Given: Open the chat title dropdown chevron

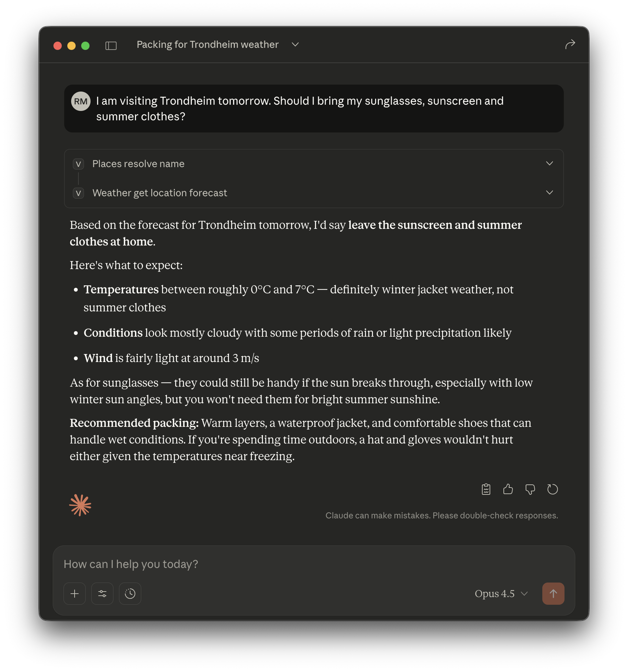Looking at the screenshot, I should click(x=295, y=44).
